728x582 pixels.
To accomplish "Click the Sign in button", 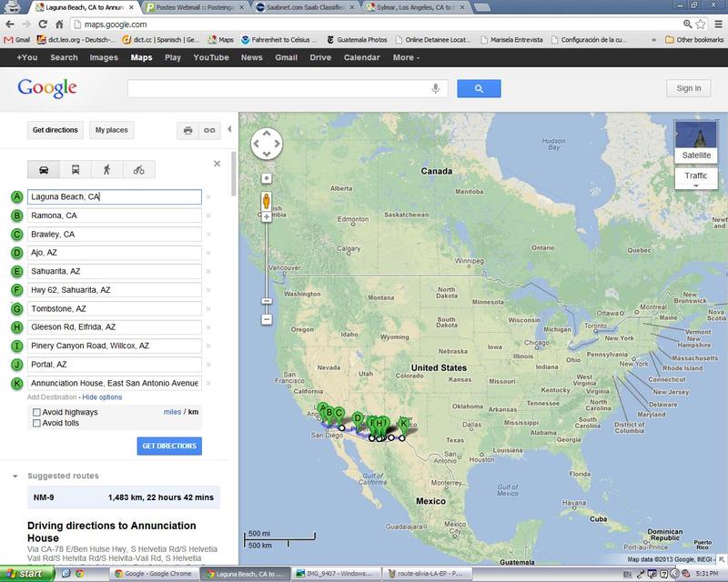I will click(x=689, y=88).
